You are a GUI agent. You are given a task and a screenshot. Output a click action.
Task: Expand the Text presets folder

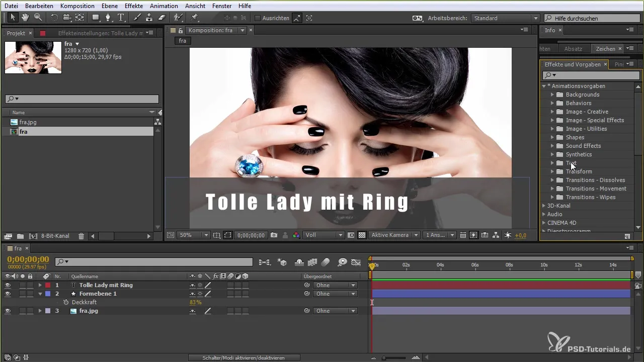point(552,163)
